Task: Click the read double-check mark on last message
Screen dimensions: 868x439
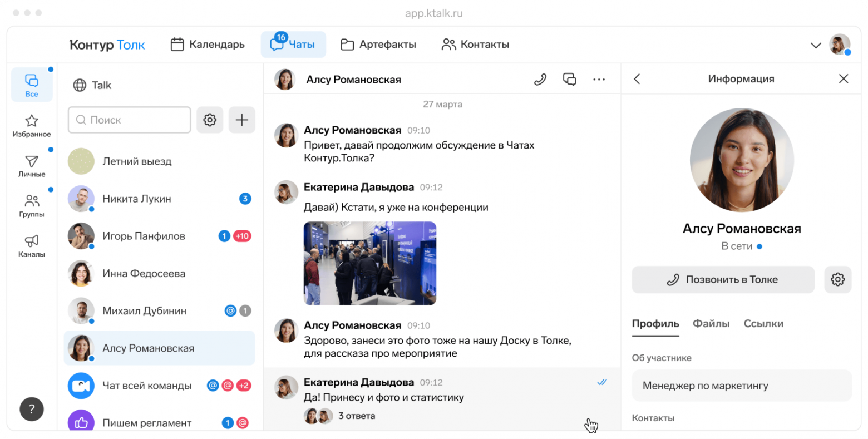Action: tap(602, 382)
